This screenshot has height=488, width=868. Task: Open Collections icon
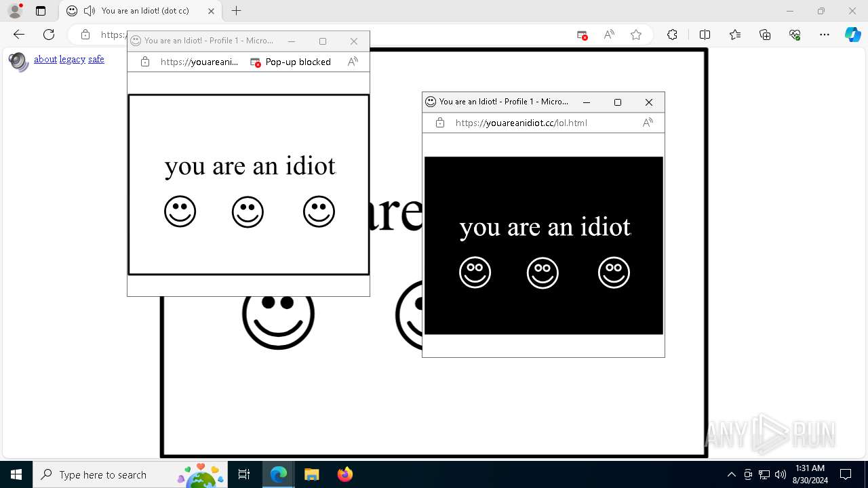click(x=765, y=35)
